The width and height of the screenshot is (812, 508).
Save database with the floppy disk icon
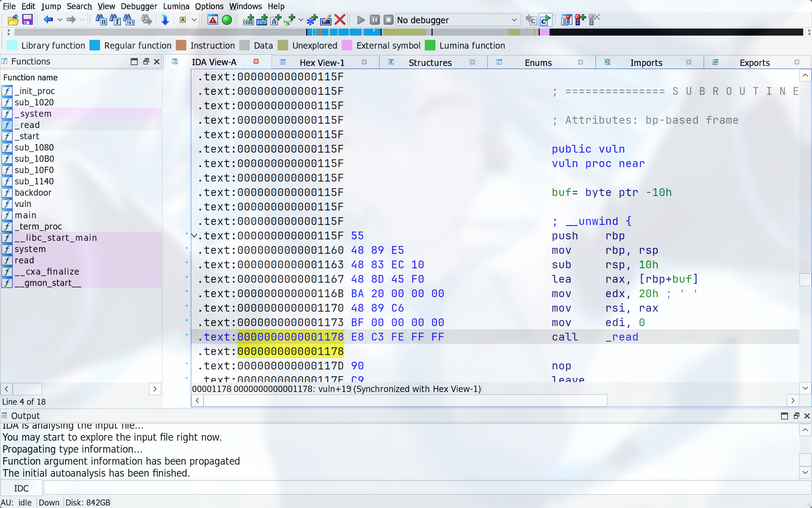pyautogui.click(x=27, y=20)
